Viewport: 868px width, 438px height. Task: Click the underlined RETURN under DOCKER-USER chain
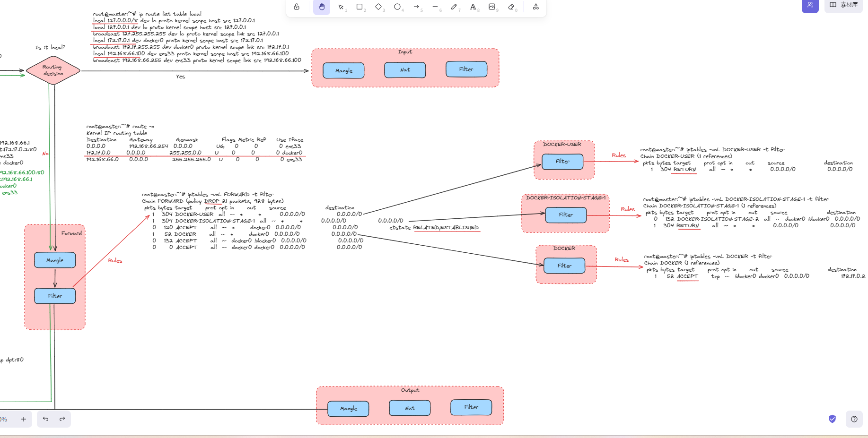pyautogui.click(x=684, y=170)
